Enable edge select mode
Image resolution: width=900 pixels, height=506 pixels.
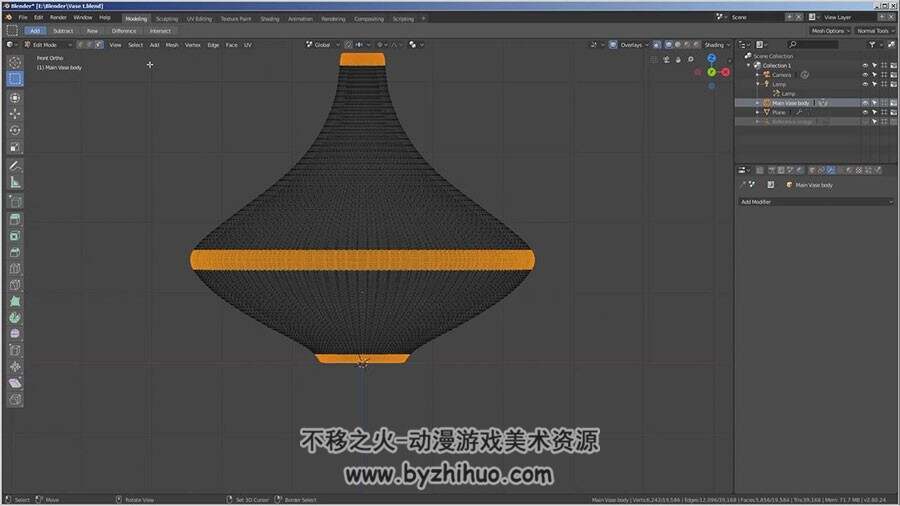click(90, 45)
